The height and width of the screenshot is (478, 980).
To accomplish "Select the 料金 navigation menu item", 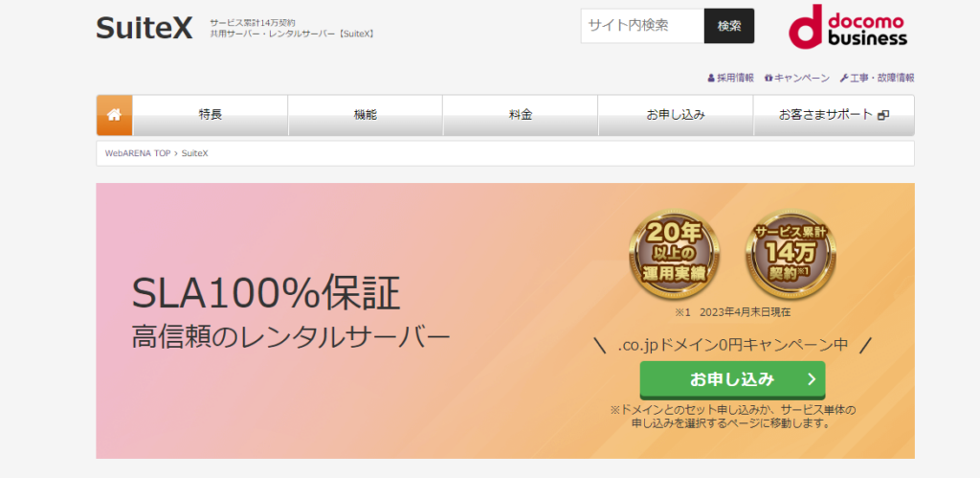I will click(521, 115).
